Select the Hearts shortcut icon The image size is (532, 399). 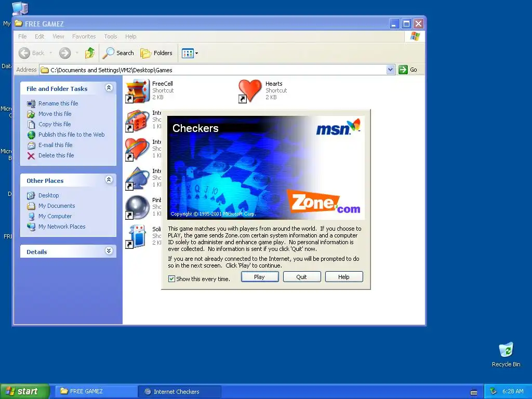pyautogui.click(x=250, y=91)
